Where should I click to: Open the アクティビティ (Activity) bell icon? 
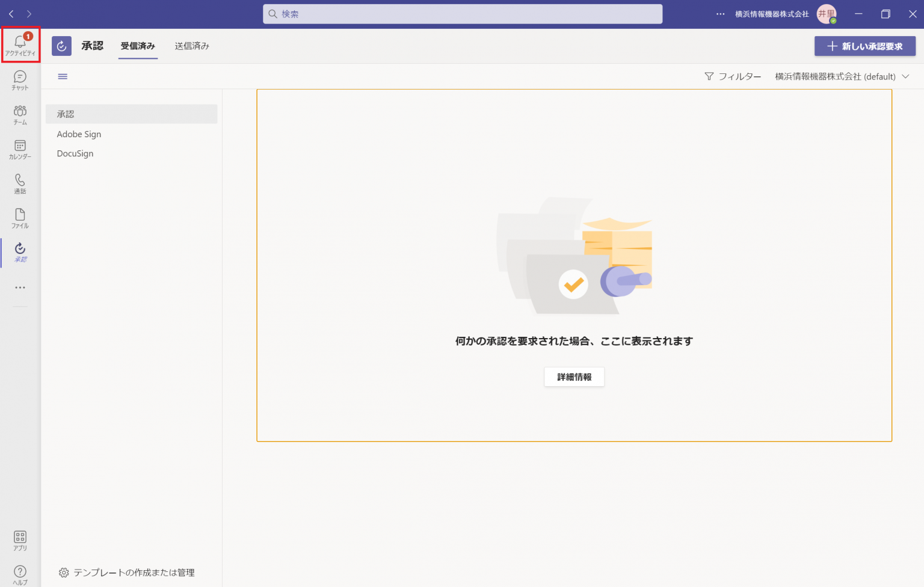[x=20, y=42]
